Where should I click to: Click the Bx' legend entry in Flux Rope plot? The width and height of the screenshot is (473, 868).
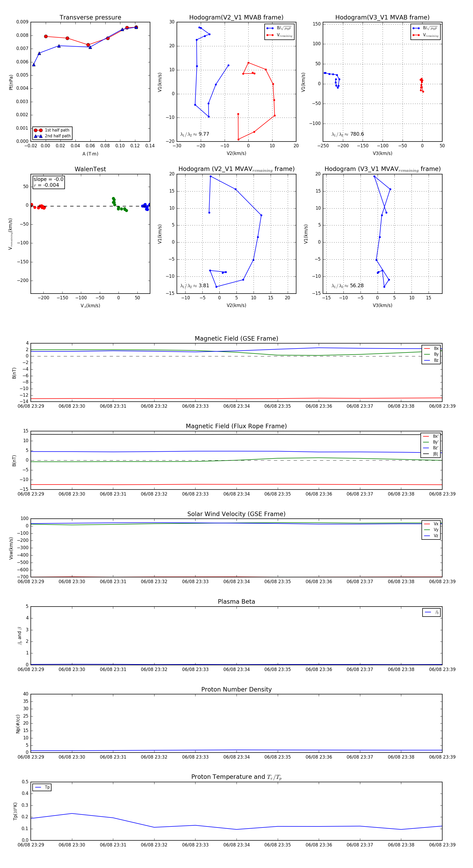click(x=431, y=436)
